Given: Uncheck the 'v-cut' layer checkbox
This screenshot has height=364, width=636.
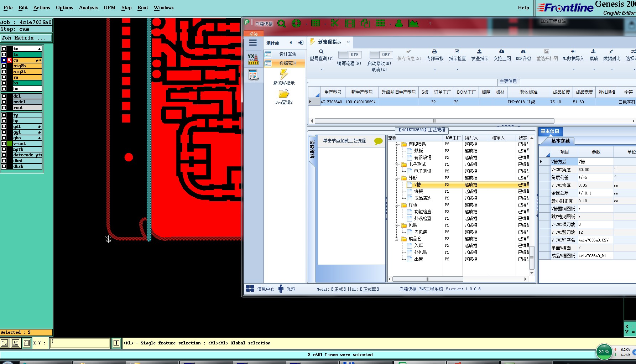Looking at the screenshot, I should tap(4, 144).
